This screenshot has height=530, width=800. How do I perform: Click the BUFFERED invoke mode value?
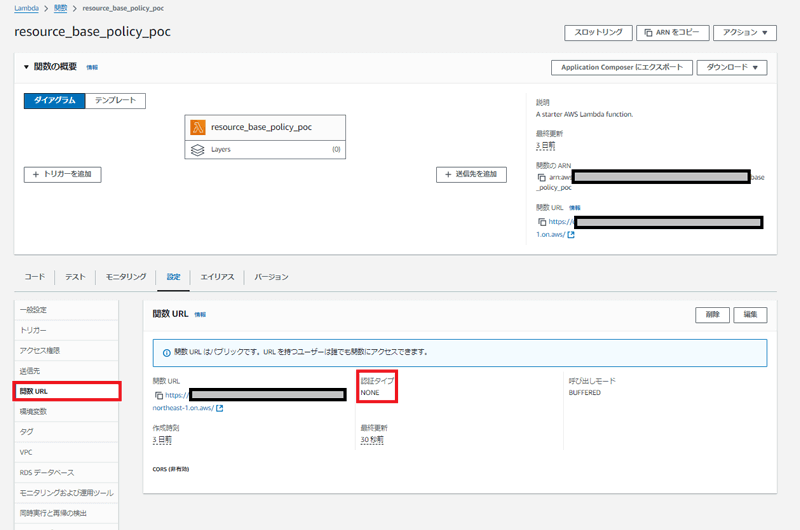tap(585, 393)
